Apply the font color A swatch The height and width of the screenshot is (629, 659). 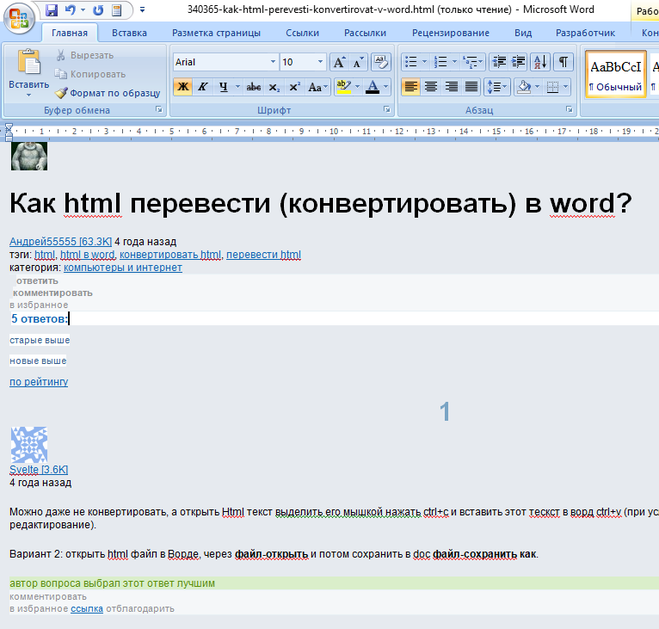coord(372,87)
